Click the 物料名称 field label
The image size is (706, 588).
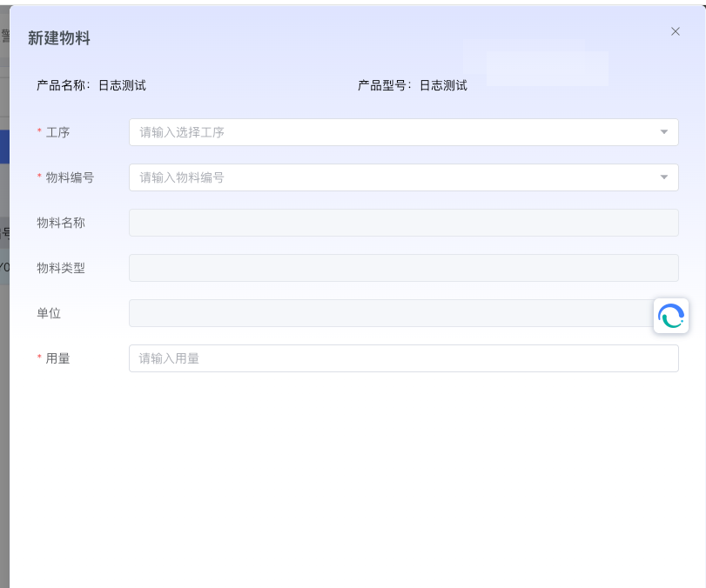pyautogui.click(x=61, y=223)
